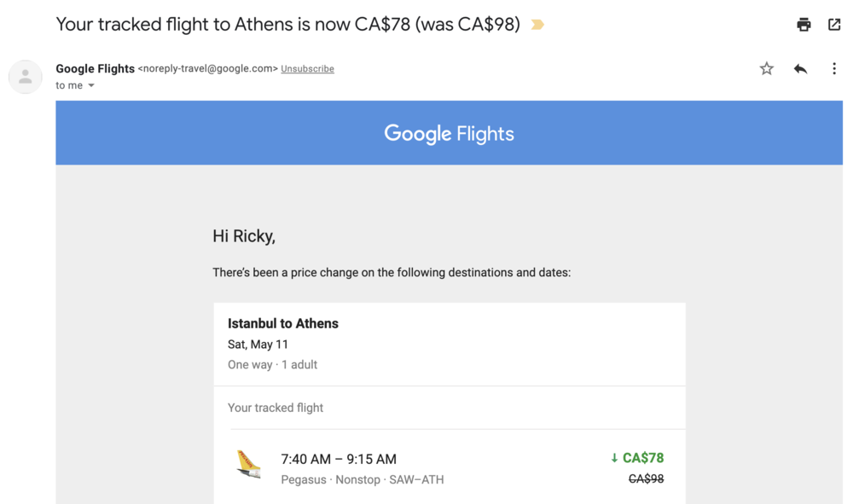Open the 7:40 AM – 9:15 AM flight
The image size is (853, 504).
339,459
